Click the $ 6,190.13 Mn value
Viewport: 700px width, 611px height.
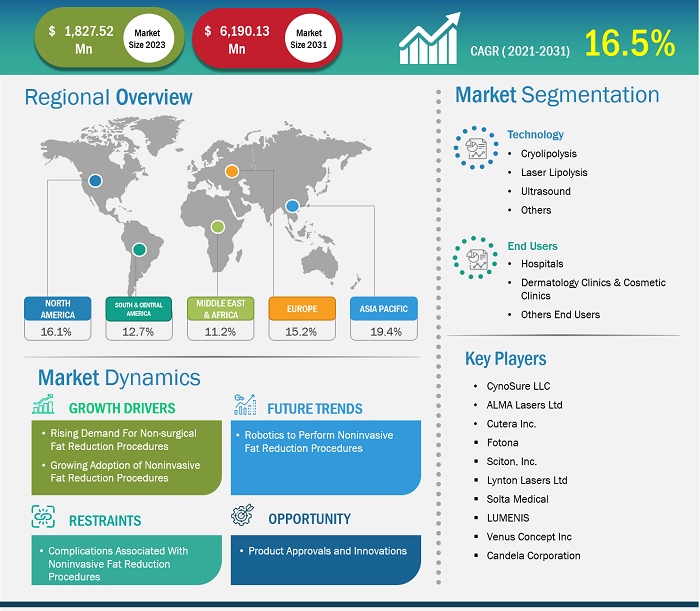[x=237, y=39]
